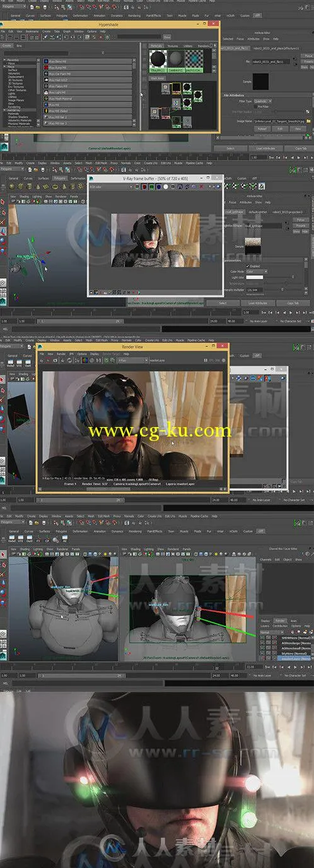Click the VRay Fast SSS2 node icon
The width and height of the screenshot is (314, 868).
46,79
